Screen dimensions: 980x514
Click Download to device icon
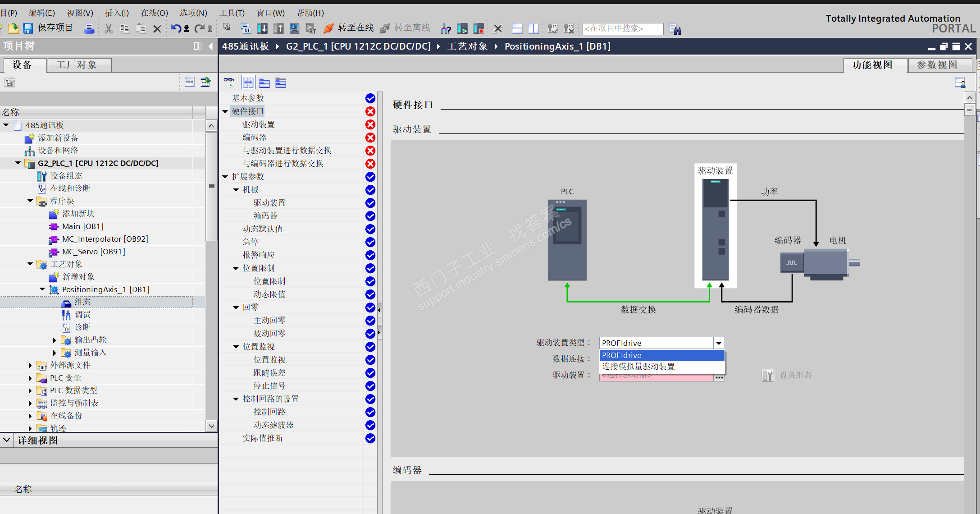click(x=262, y=29)
